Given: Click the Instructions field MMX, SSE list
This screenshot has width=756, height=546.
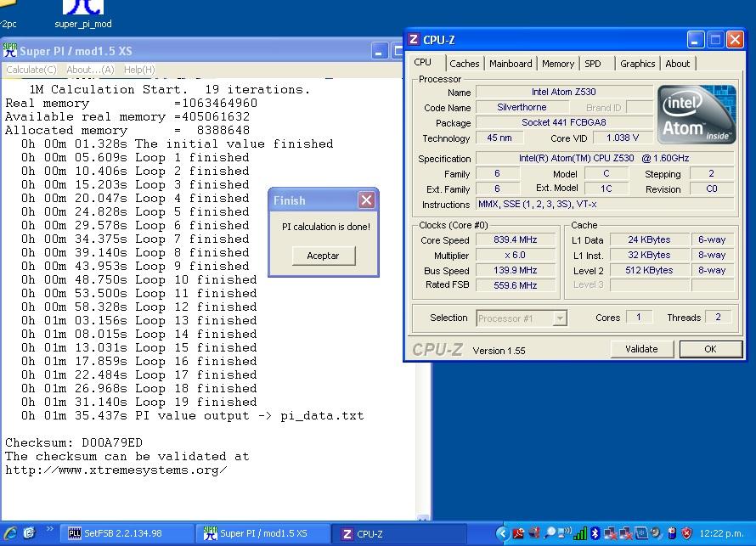Looking at the screenshot, I should pos(605,205).
